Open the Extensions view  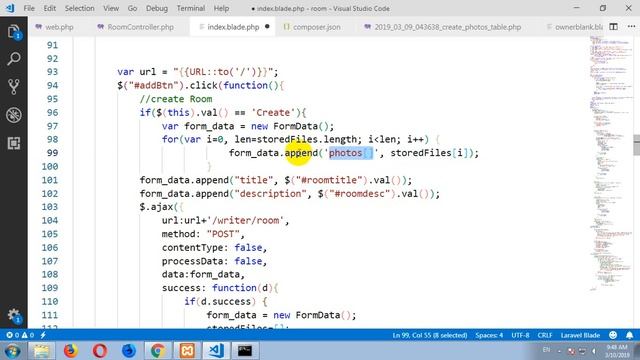tap(13, 143)
